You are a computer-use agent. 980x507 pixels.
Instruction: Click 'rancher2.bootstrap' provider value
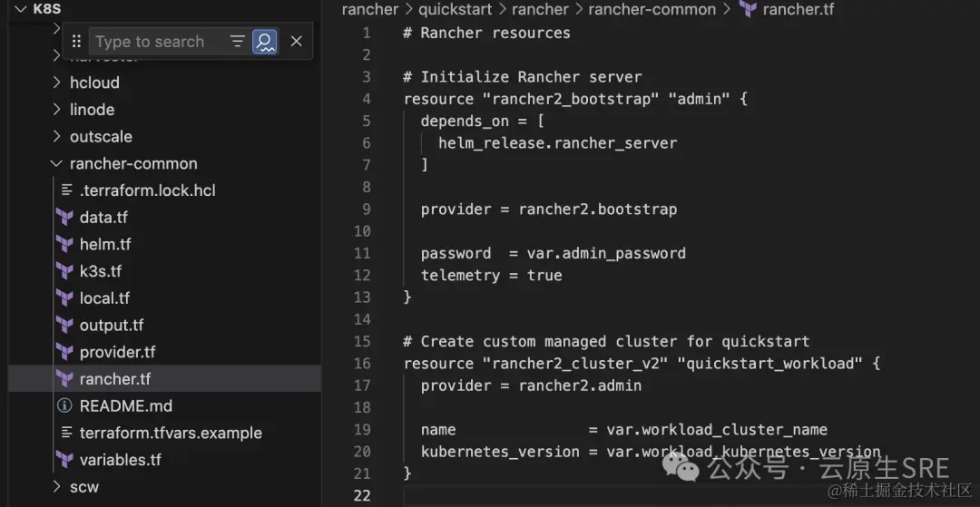(x=597, y=210)
